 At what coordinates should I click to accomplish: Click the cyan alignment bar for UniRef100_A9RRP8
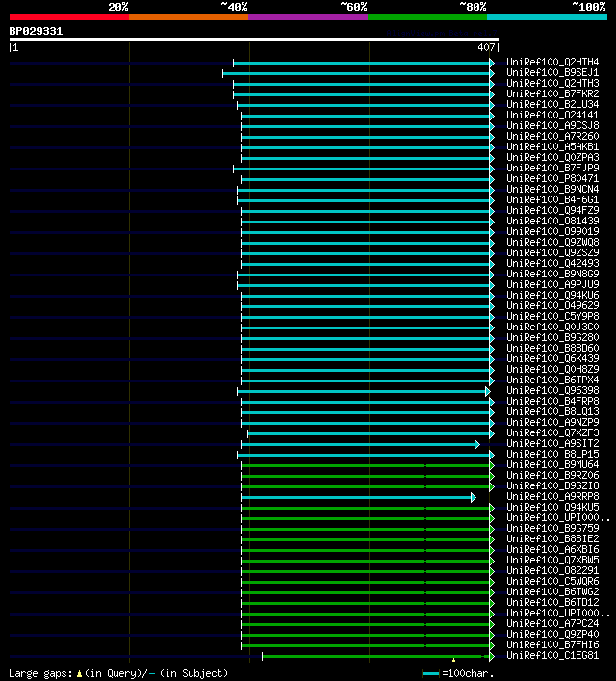click(x=359, y=497)
